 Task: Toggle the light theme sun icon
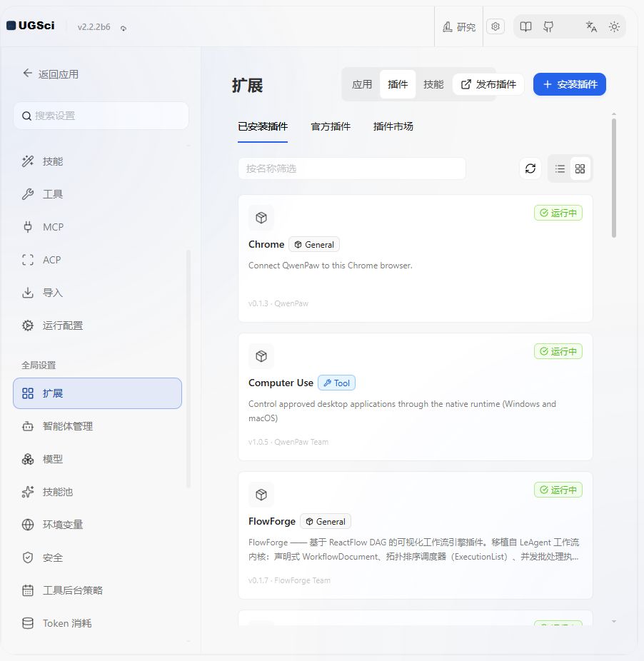tap(614, 27)
